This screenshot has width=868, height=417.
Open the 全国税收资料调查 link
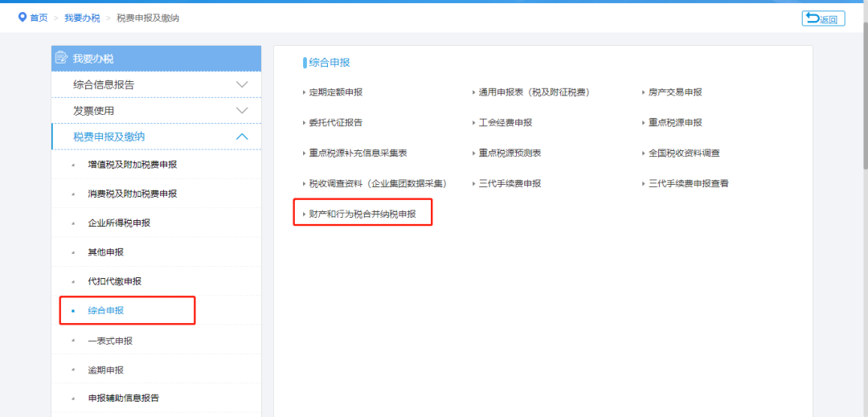(684, 153)
